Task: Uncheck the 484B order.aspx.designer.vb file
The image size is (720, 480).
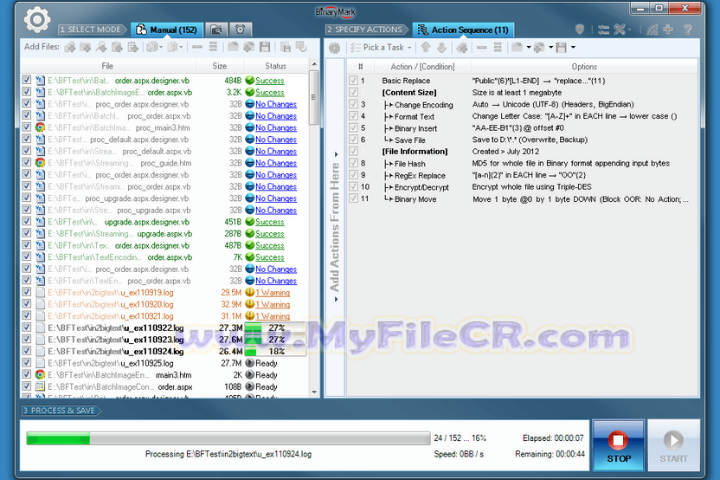Action: click(x=27, y=80)
